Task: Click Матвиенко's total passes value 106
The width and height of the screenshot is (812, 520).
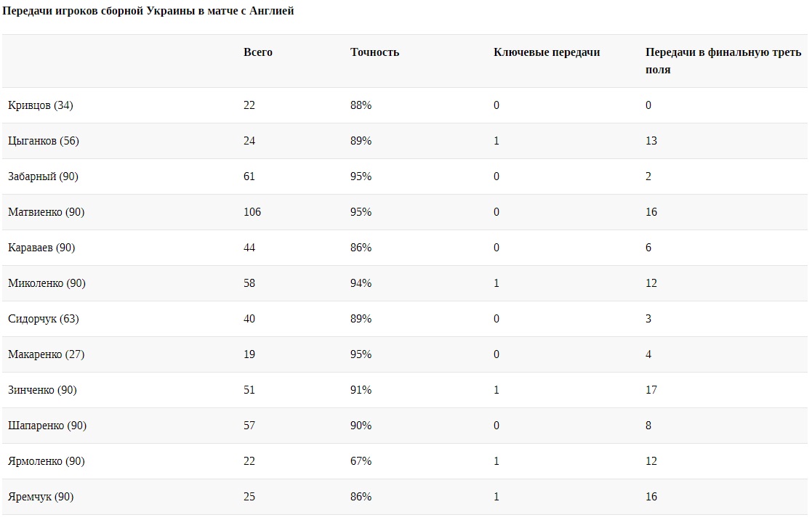Action: pyautogui.click(x=252, y=212)
